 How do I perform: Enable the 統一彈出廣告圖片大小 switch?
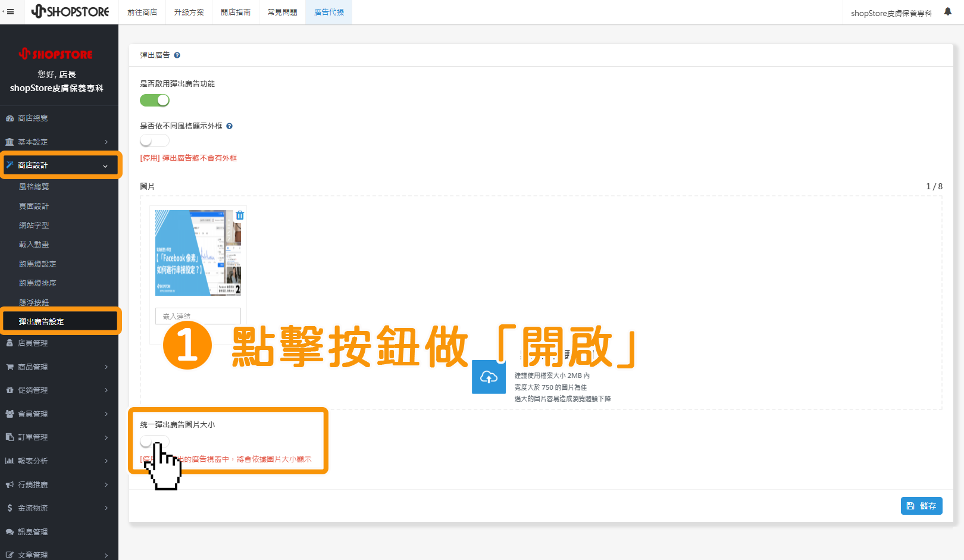click(x=155, y=442)
